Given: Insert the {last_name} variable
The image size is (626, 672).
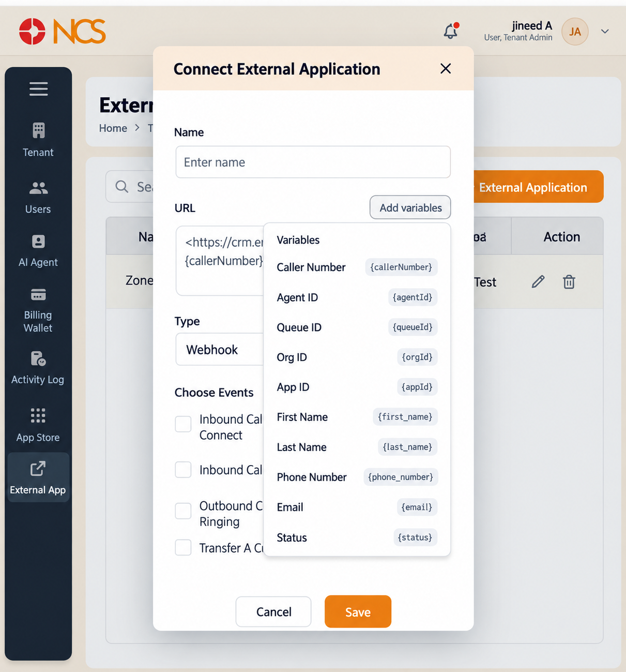Looking at the screenshot, I should [x=407, y=447].
